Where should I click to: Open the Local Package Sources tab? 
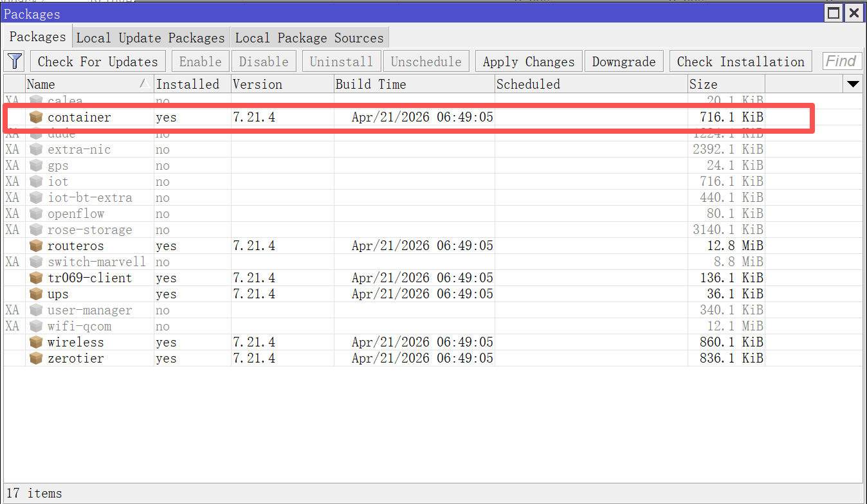[309, 38]
